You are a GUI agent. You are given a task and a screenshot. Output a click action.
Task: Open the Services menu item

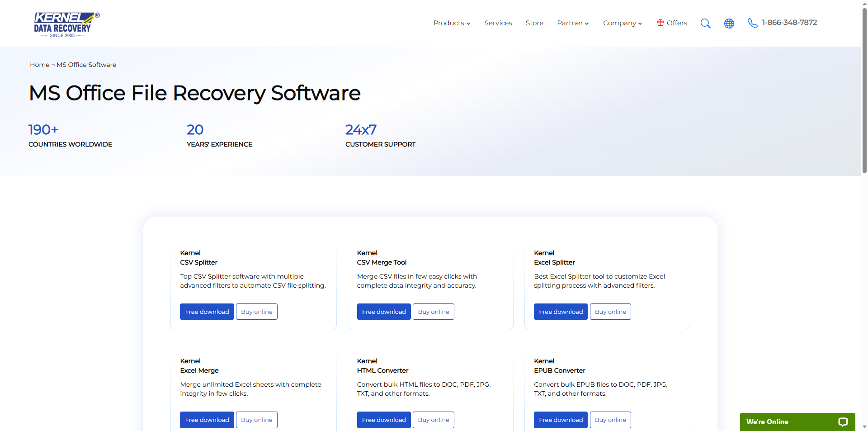pos(498,23)
